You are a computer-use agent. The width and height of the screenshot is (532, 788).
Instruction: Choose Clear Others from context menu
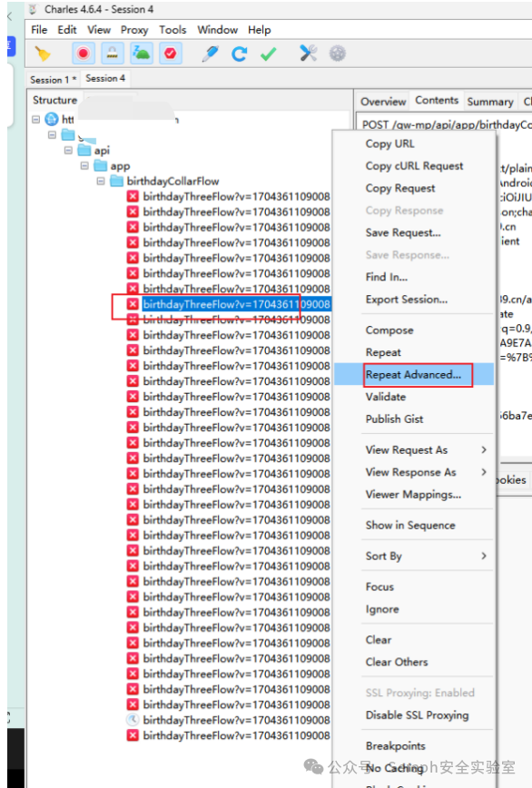point(397,662)
